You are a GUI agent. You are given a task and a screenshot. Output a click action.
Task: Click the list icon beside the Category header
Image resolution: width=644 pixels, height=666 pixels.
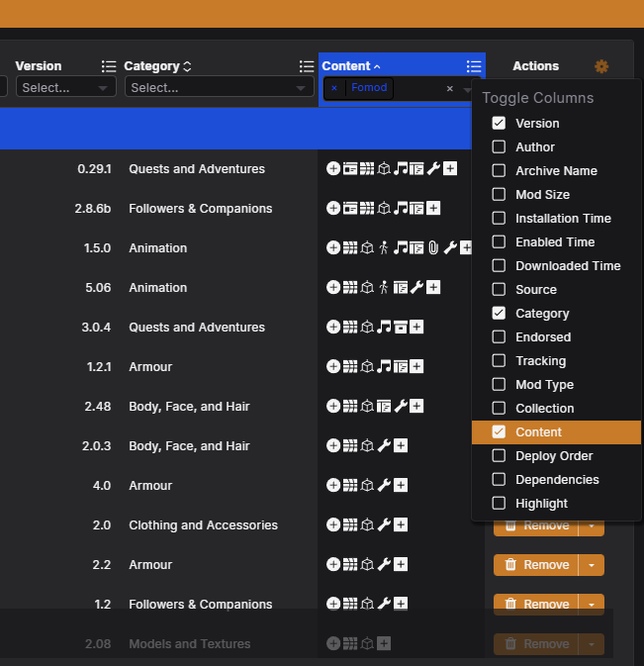pyautogui.click(x=307, y=66)
